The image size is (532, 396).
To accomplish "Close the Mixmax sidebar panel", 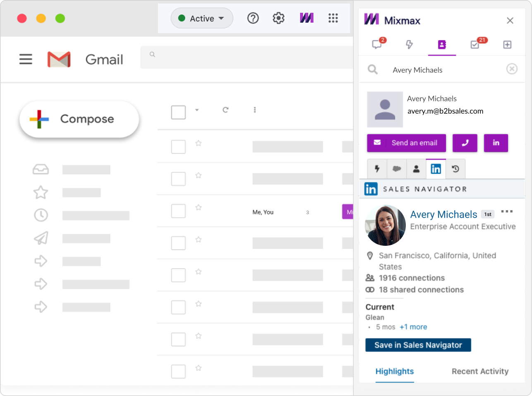I will 510,21.
